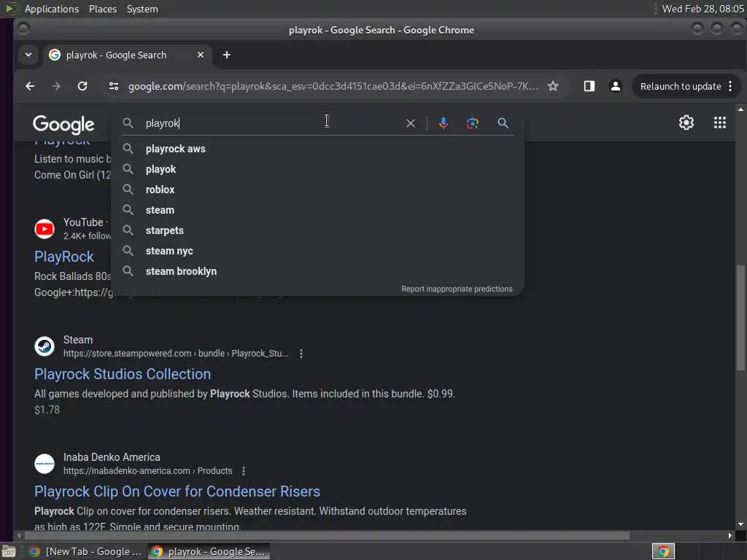Select the 'playrock aws' suggestion
Image resolution: width=747 pixels, height=560 pixels.
pyautogui.click(x=318, y=149)
